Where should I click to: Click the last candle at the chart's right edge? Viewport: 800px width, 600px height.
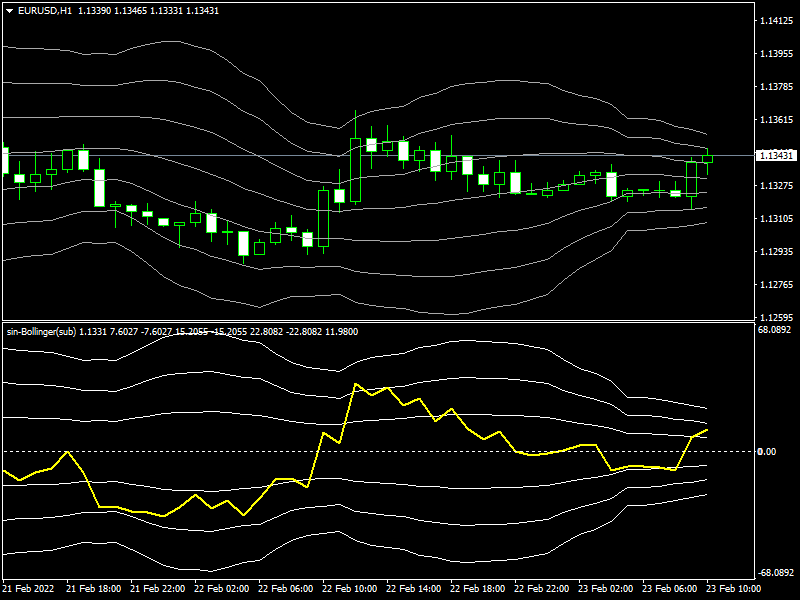707,158
